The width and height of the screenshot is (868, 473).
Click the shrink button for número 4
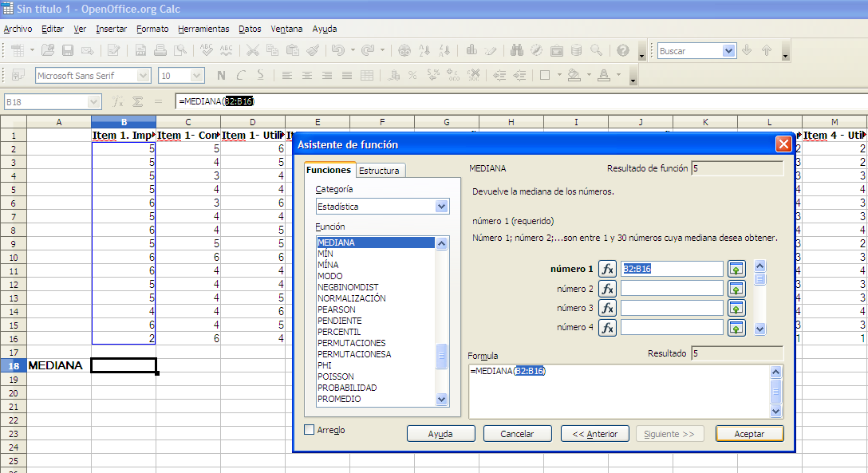point(736,327)
